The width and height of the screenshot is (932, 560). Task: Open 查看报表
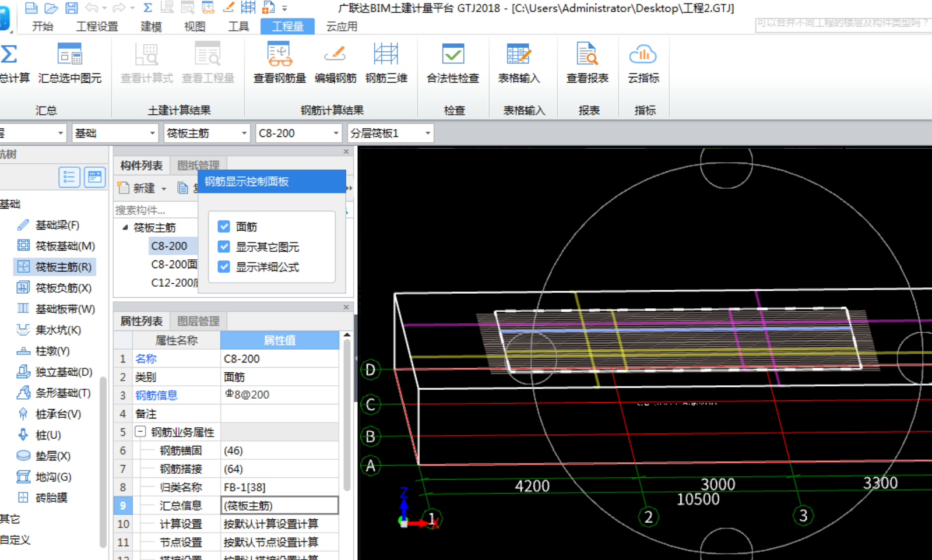[x=587, y=63]
